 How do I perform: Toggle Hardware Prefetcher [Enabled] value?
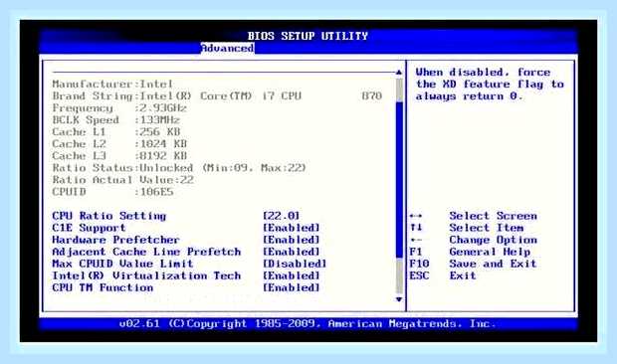click(292, 240)
